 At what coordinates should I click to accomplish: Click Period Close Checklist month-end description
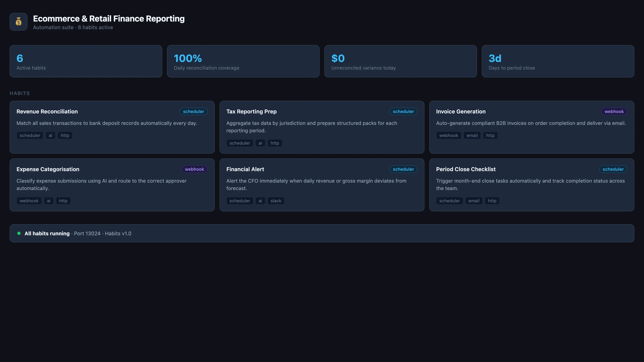tap(530, 185)
